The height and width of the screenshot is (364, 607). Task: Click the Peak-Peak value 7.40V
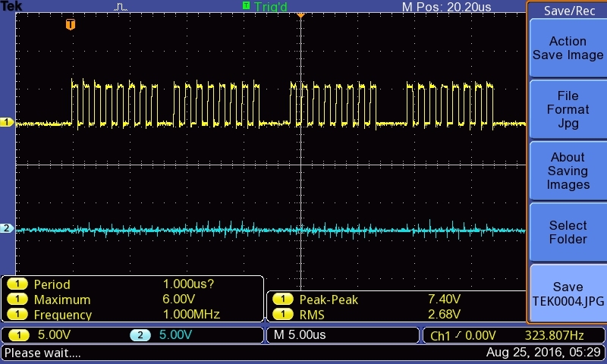(444, 299)
